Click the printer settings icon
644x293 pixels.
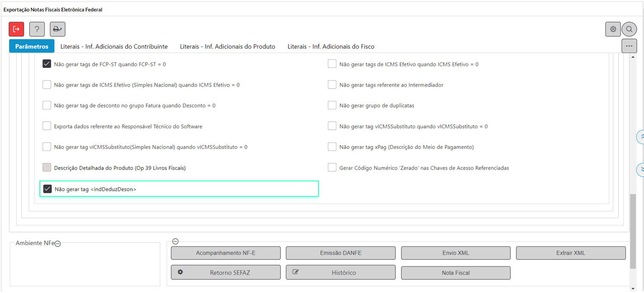[x=57, y=29]
